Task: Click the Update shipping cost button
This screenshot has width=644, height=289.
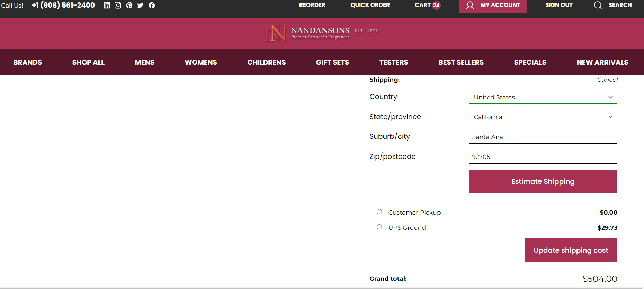Action: 571,250
